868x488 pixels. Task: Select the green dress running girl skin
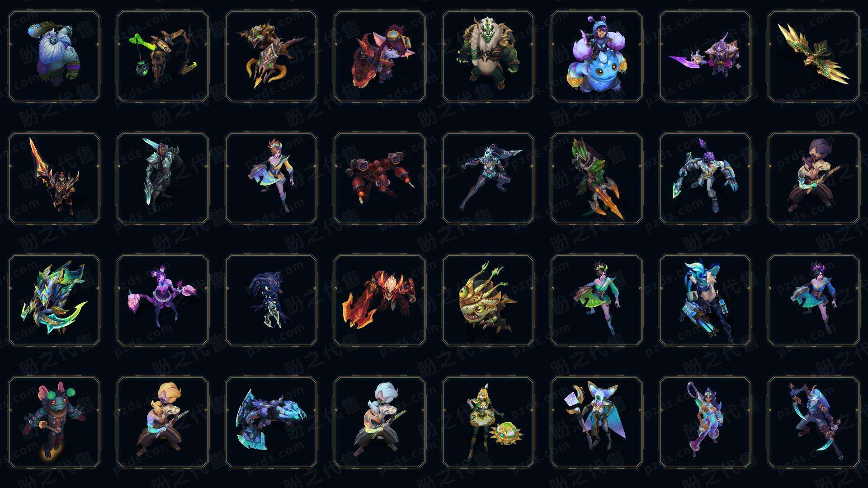[x=597, y=300]
